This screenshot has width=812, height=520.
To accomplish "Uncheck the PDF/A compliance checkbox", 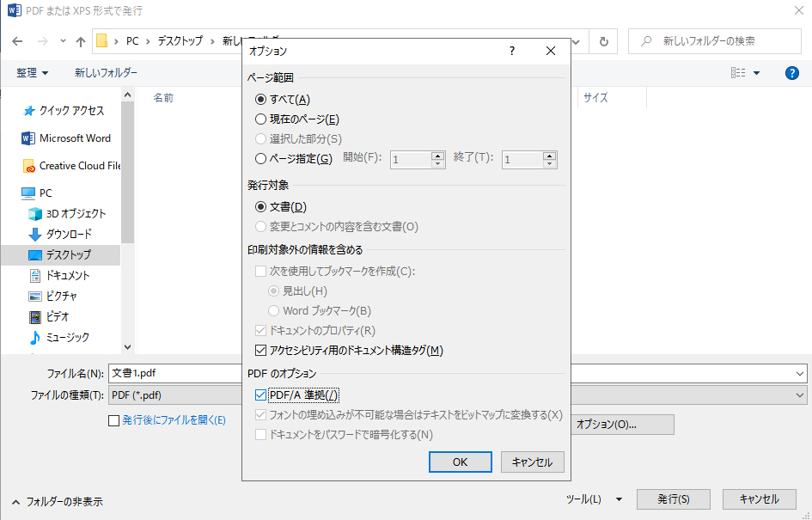I will point(261,395).
